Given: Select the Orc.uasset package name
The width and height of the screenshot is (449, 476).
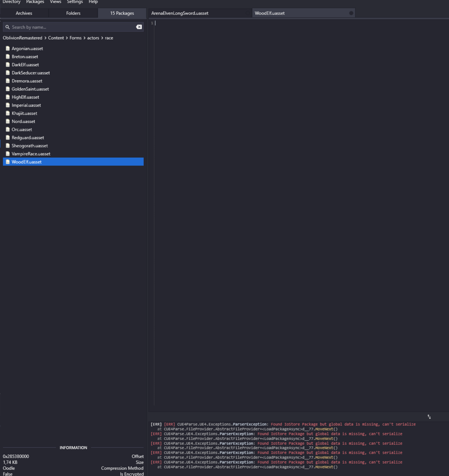Looking at the screenshot, I should point(22,130).
